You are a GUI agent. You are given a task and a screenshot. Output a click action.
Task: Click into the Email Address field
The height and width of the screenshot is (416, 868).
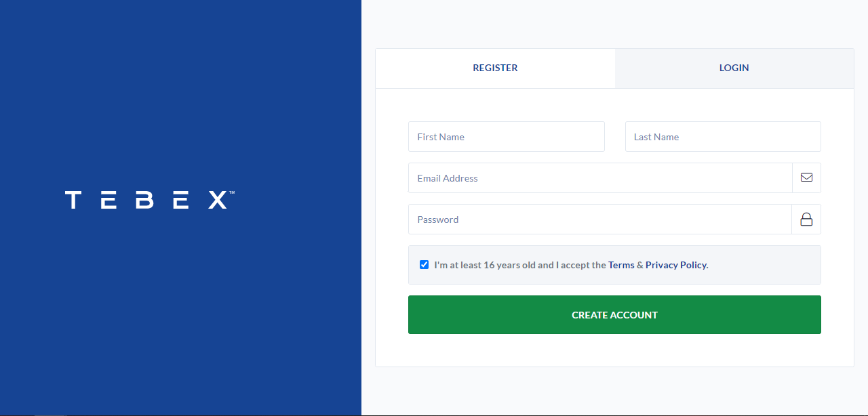point(600,178)
